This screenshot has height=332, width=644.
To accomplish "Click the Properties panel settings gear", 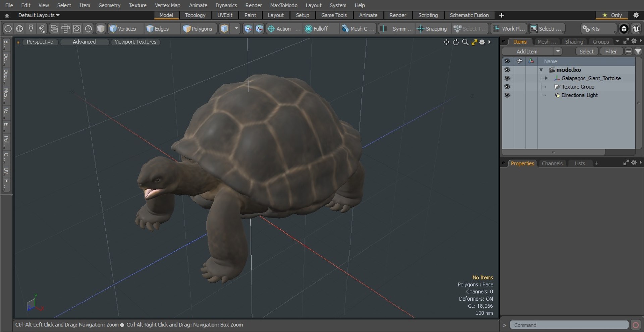I will [634, 162].
